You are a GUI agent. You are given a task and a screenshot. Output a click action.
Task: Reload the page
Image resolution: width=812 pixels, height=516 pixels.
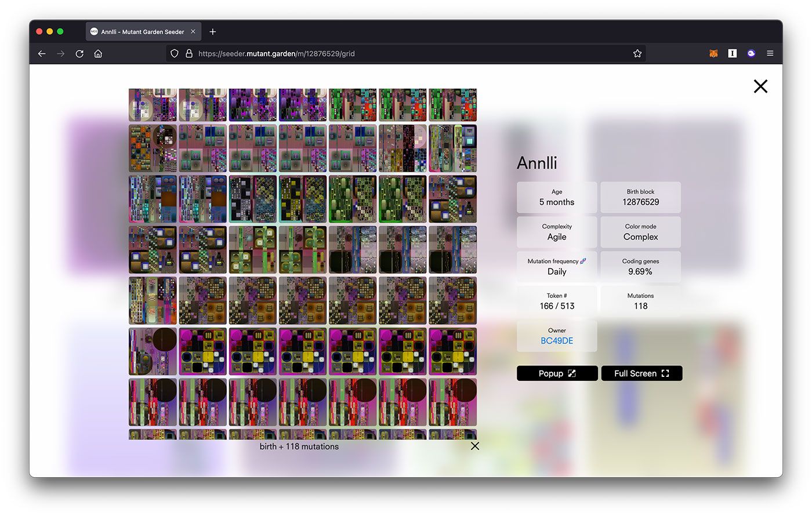tap(79, 53)
